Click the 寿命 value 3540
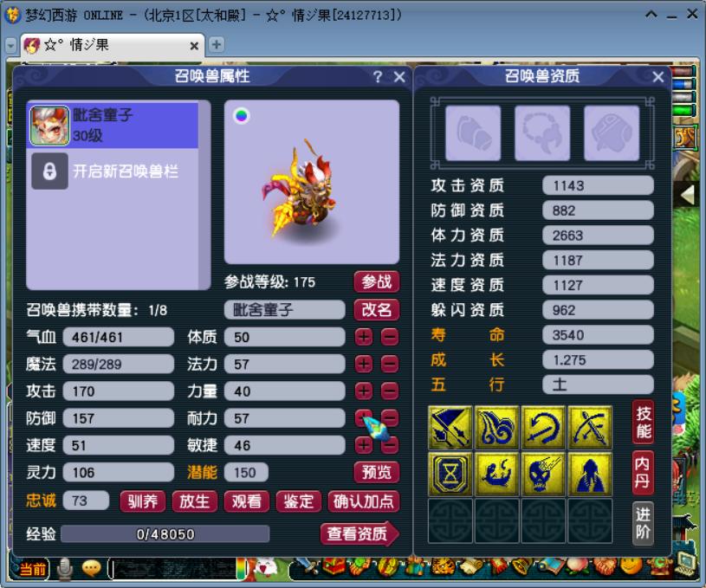Screen dimensions: 706x588 598,335
